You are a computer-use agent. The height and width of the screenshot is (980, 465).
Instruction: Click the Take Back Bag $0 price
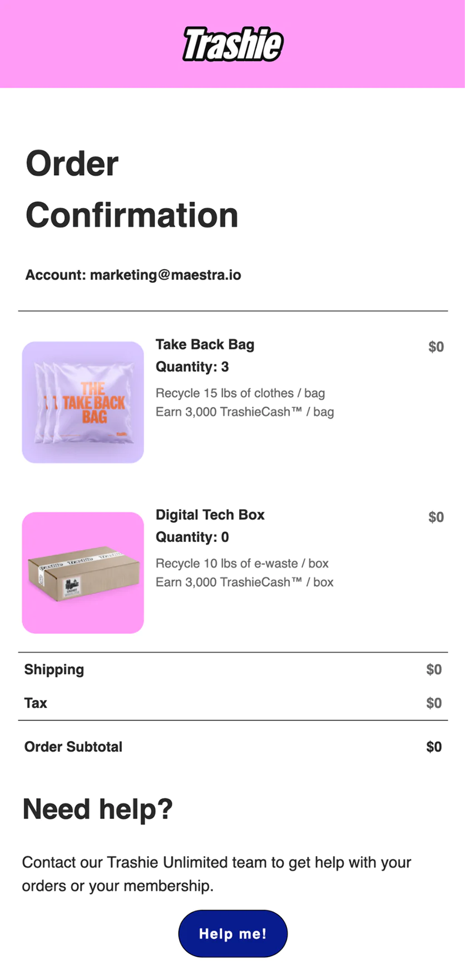[x=436, y=347]
